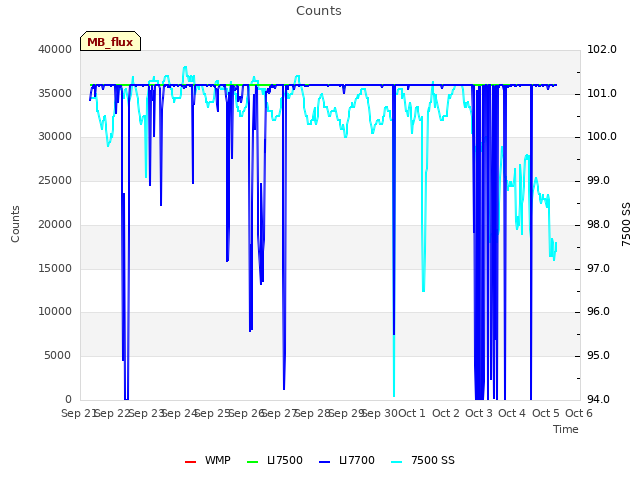Click the 102.0 right-axis tick label
This screenshot has width=640, height=480.
(602, 49)
